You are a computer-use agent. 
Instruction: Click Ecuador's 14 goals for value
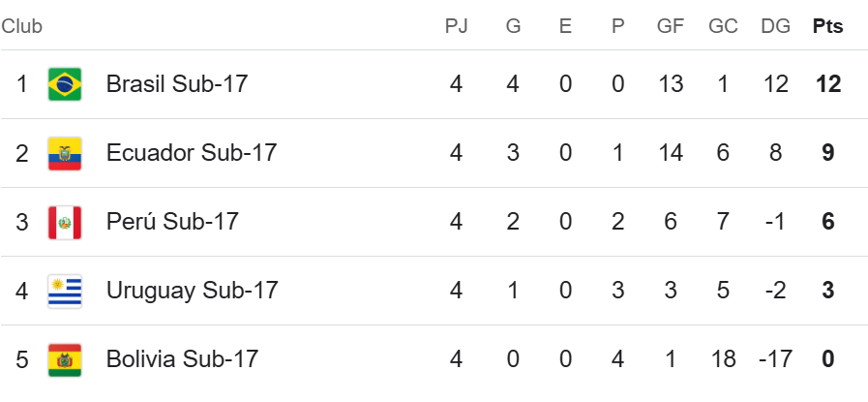point(671,153)
